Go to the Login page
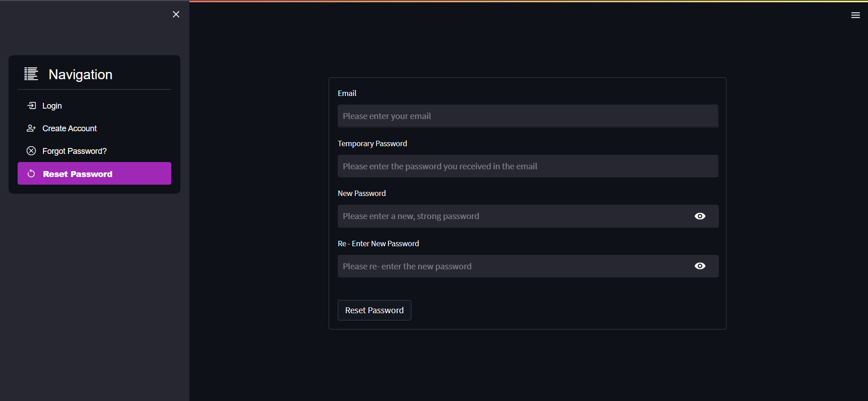This screenshot has width=868, height=401. [x=52, y=106]
